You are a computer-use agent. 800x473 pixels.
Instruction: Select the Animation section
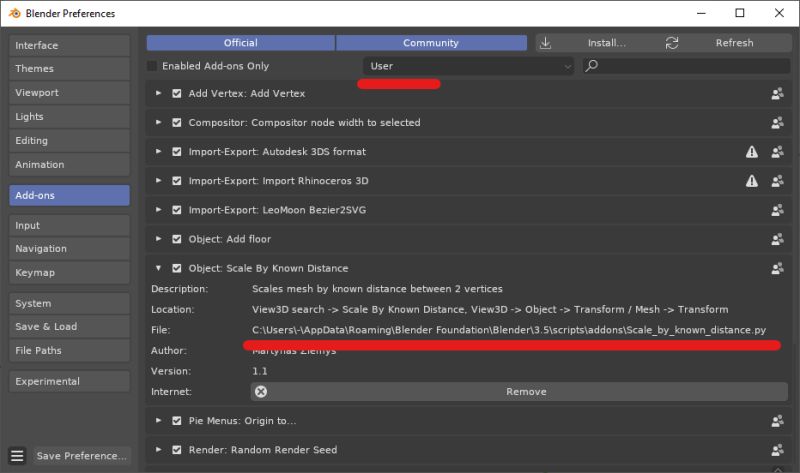click(69, 164)
